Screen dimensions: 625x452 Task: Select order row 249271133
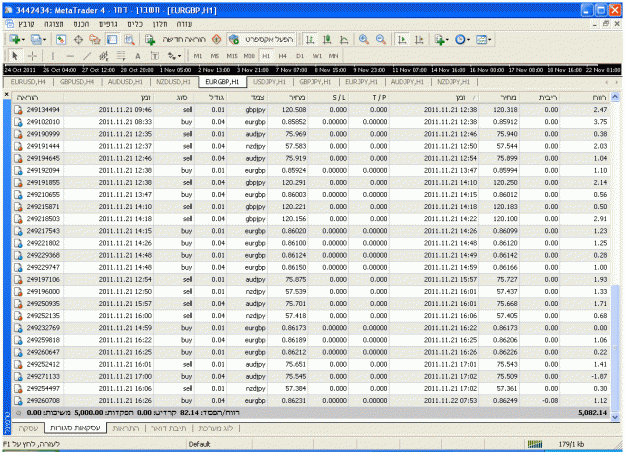(311, 376)
